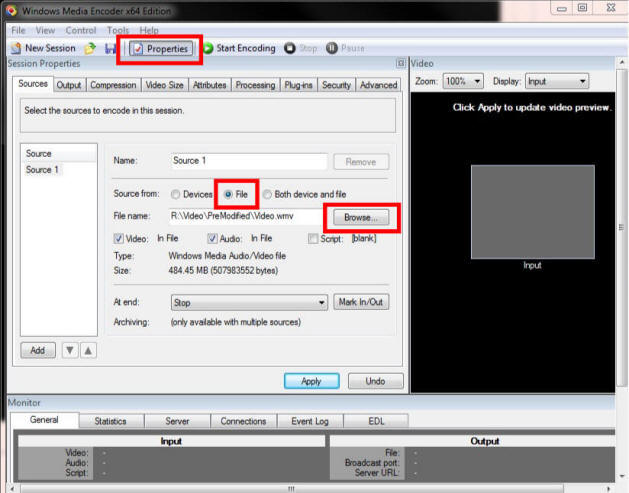Click the Apply button
Viewport: 629px width, 493px height.
(312, 381)
